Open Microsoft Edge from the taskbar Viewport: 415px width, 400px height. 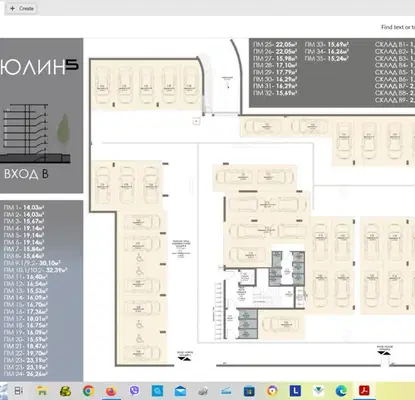pos(341,391)
